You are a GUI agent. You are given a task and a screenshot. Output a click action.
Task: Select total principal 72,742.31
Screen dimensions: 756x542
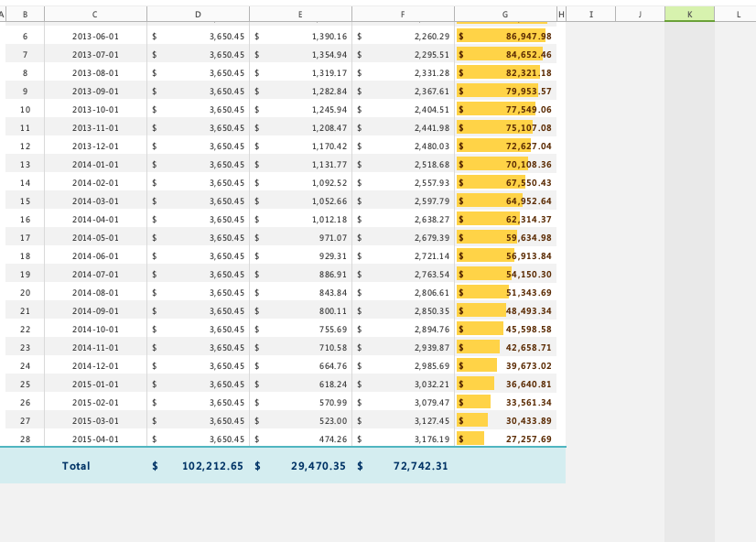[403, 466]
